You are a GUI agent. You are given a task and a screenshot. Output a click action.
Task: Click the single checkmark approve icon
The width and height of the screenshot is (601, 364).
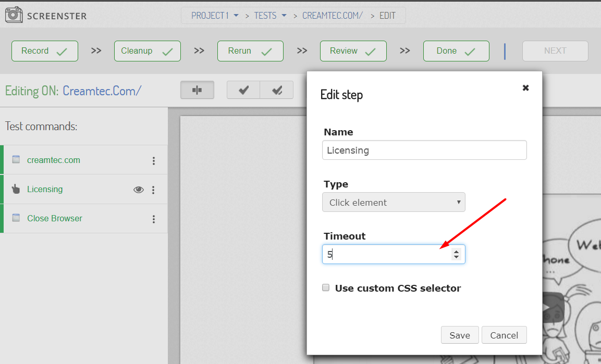click(x=243, y=90)
